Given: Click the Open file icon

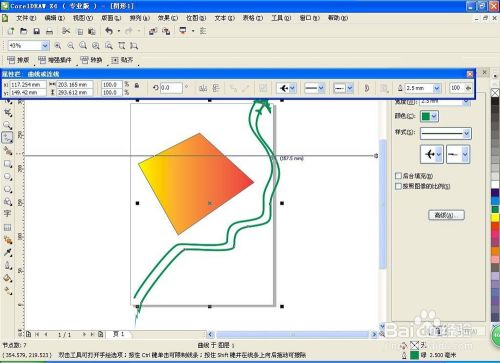Looking at the screenshot, I should pyautogui.click(x=23, y=31).
